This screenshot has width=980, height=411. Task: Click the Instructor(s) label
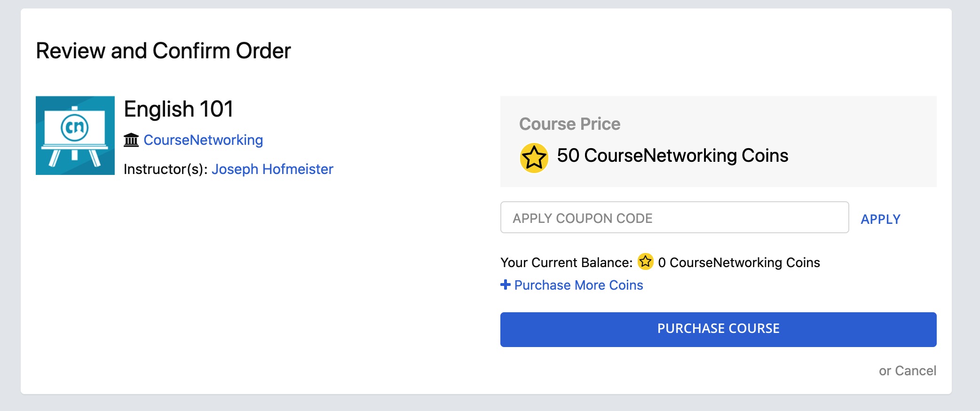(x=166, y=169)
